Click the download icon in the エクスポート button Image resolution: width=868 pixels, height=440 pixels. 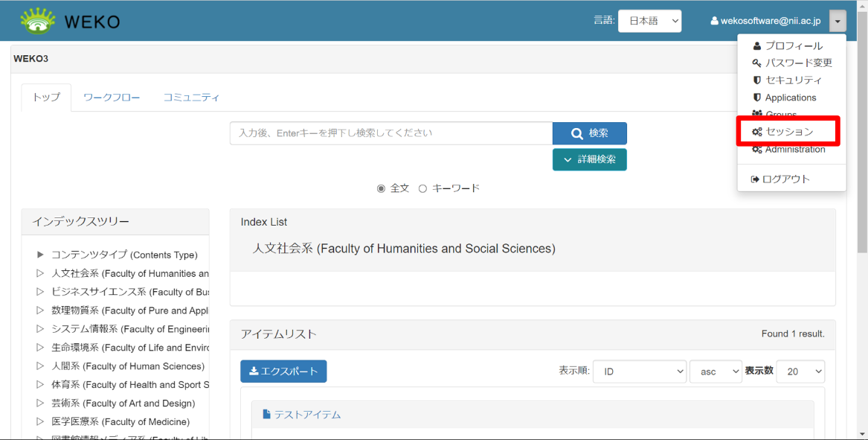tap(255, 371)
